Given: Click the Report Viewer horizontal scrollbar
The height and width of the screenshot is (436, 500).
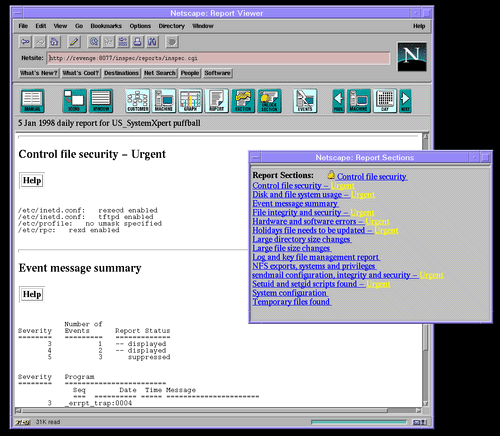Looking at the screenshot, I should pyautogui.click(x=218, y=410).
